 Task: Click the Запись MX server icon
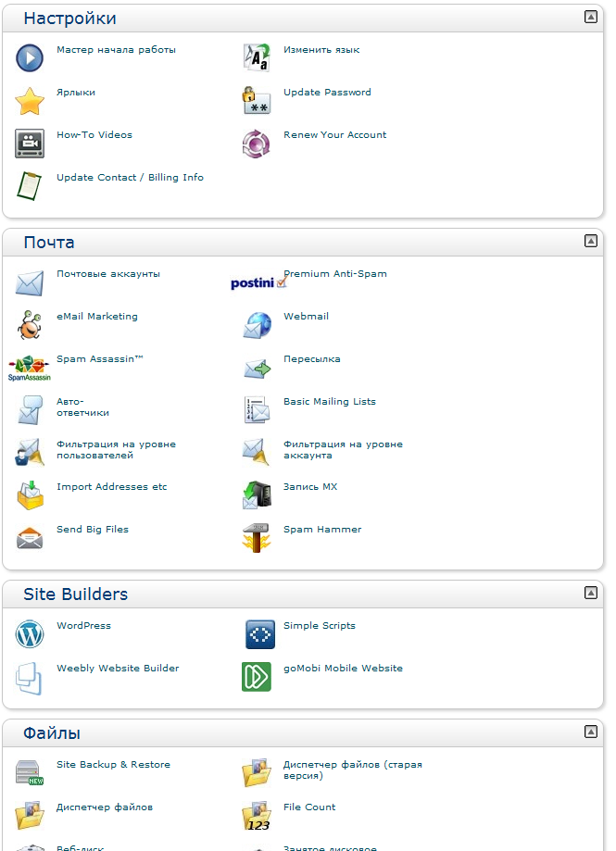(x=257, y=494)
